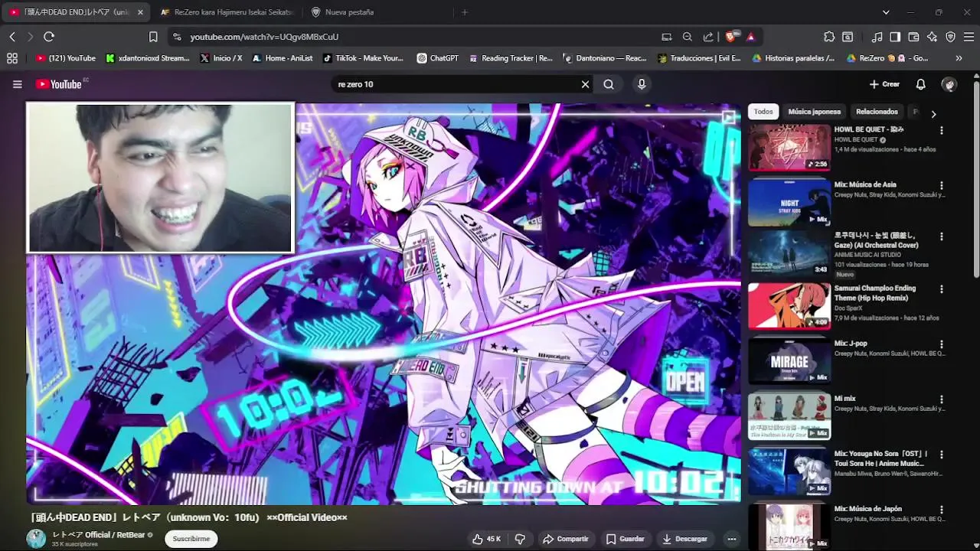Screen dimensions: 980x551
Task: Open the TikTok bookmark
Action: 364,58
